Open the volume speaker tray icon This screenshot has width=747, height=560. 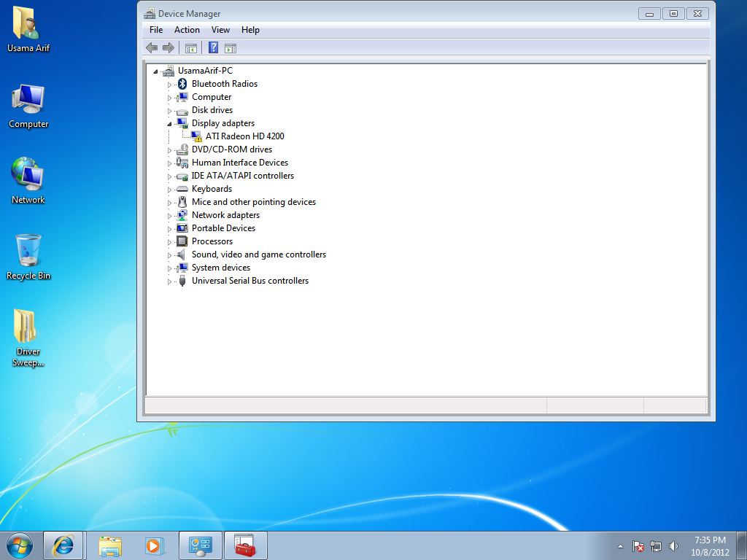tap(673, 546)
